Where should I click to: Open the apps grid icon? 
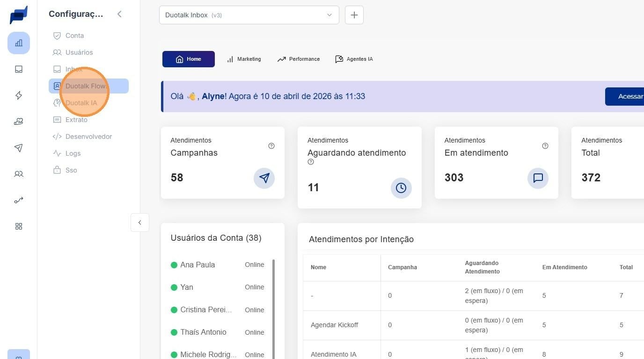[x=19, y=226]
